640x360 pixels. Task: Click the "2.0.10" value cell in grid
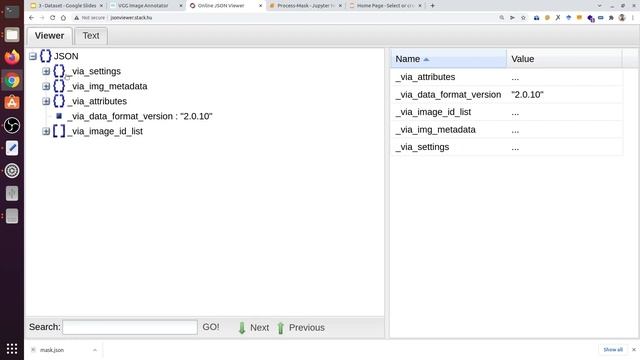527,95
